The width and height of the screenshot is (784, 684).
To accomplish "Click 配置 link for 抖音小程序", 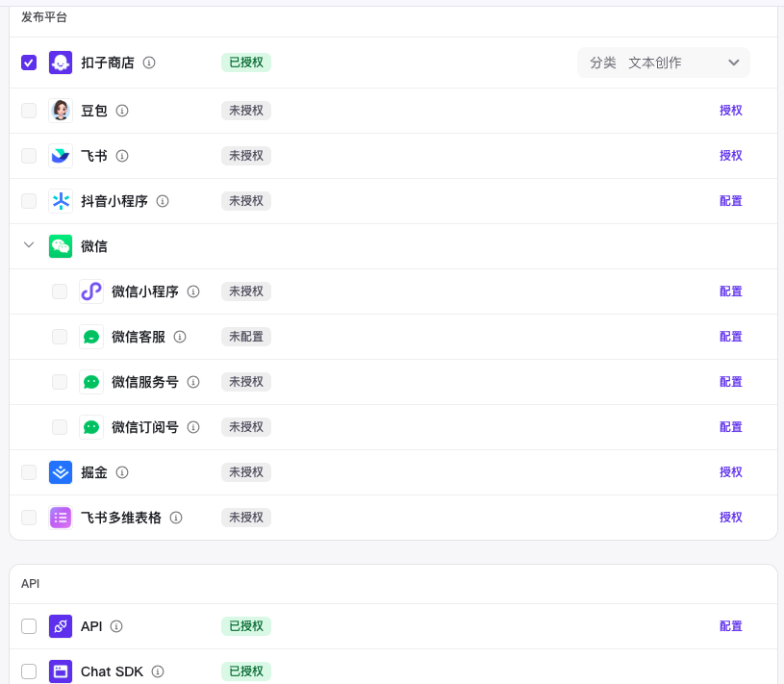I will [730, 201].
